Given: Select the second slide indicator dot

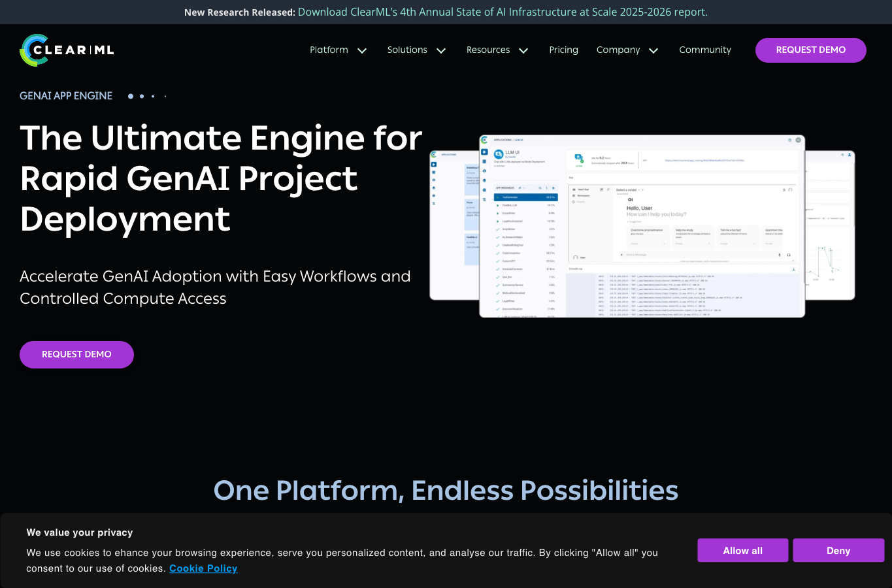Looking at the screenshot, I should (x=142, y=96).
